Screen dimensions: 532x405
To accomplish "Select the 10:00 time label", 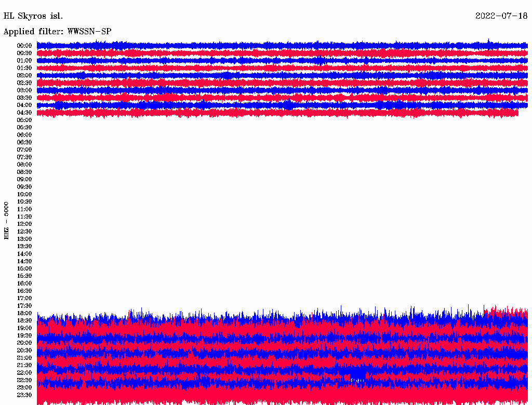I will point(24,194).
